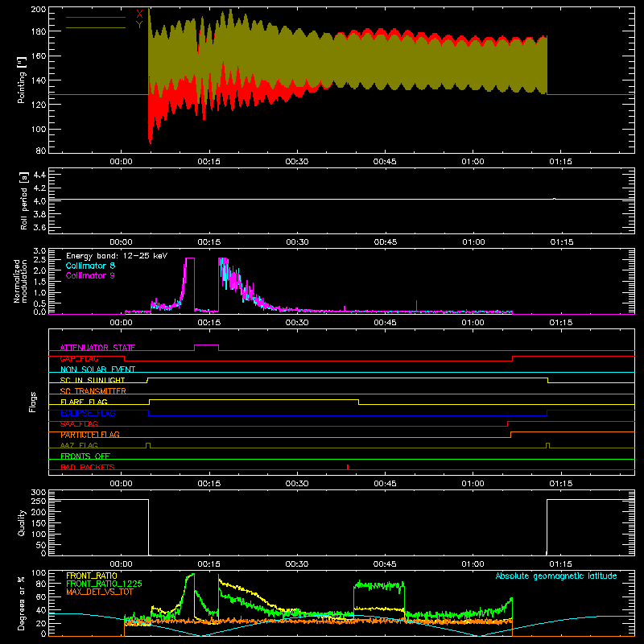This screenshot has height=644, width=644.
Task: Click the SC_IN_SUNLIGHT flag label
Action: tap(93, 380)
